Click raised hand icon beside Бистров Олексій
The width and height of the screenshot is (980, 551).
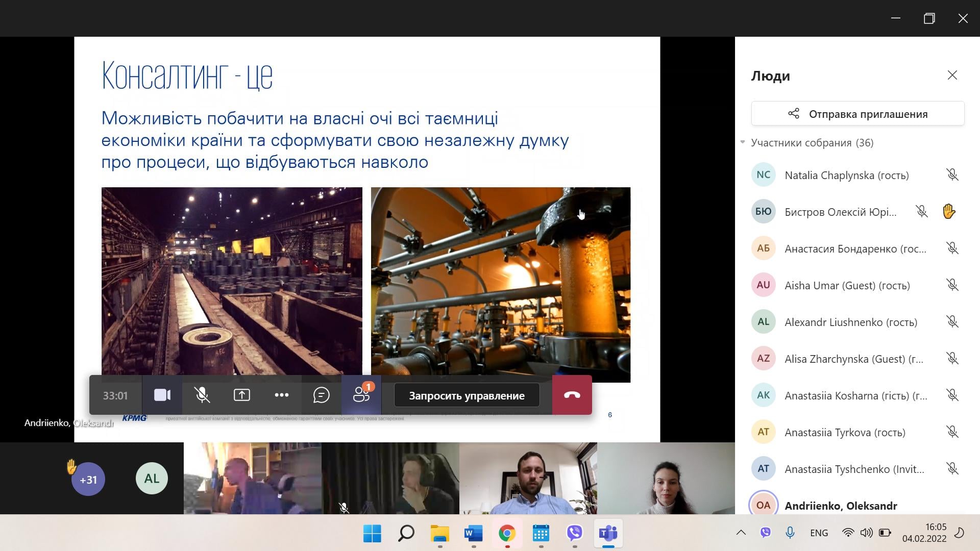(948, 212)
